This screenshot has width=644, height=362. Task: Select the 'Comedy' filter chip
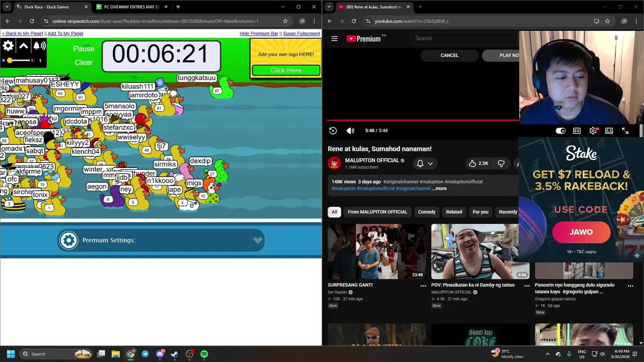click(x=427, y=212)
